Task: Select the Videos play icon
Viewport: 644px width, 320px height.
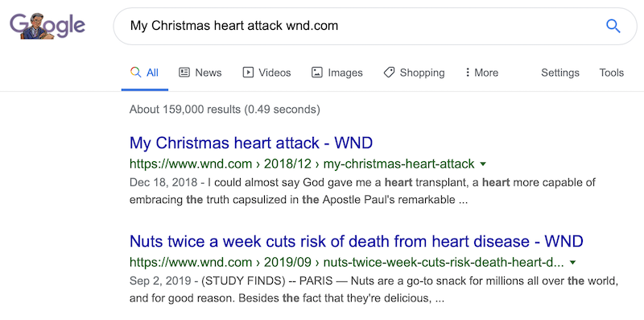Action: click(x=248, y=73)
